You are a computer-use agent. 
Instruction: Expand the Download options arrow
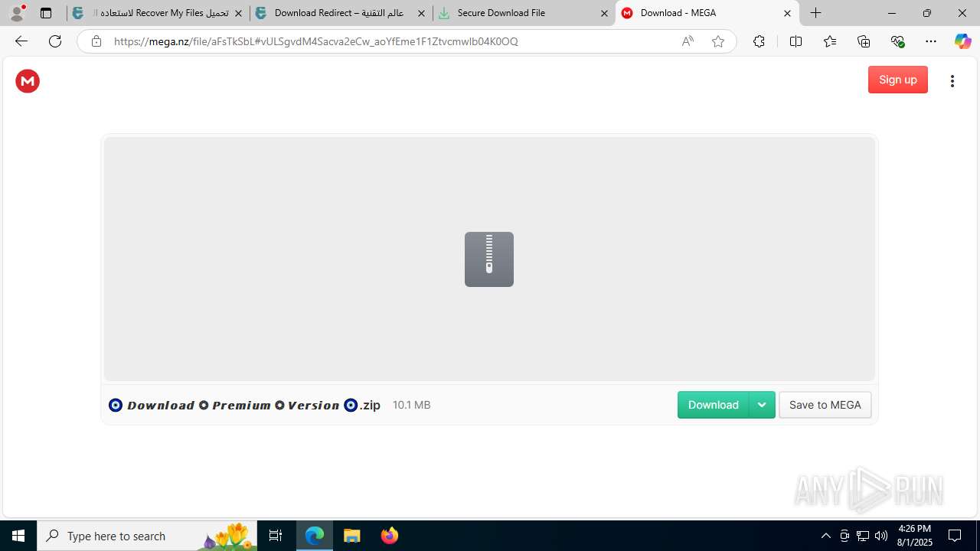(x=762, y=405)
